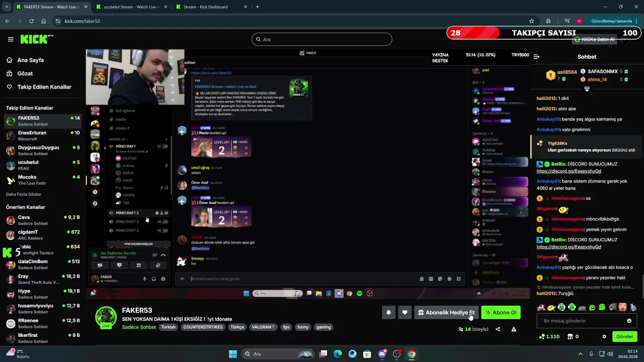644x362 pixels.
Task: Click the first emote in chat quick bar
Action: point(541,307)
